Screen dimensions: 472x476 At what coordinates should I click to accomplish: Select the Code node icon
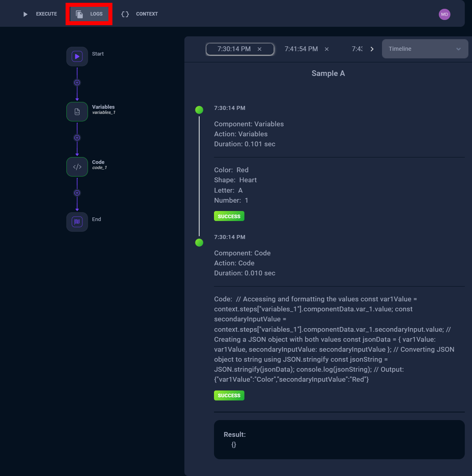[77, 167]
